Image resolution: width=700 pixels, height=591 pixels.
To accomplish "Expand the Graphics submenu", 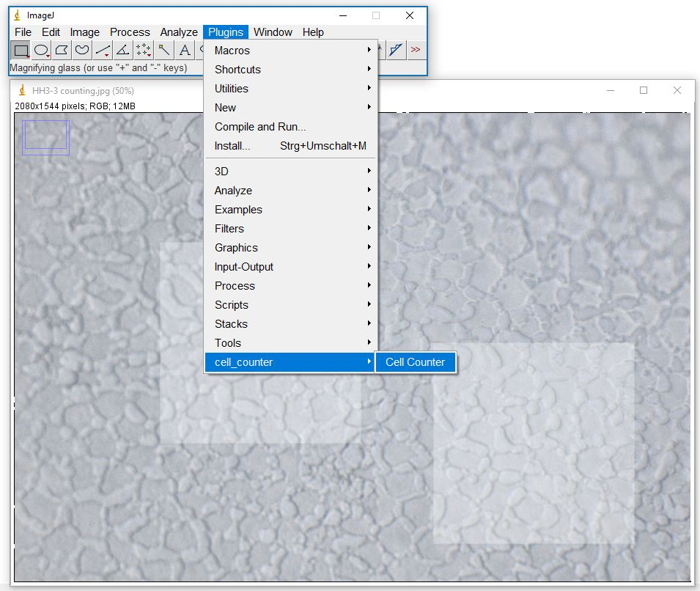I will pyautogui.click(x=290, y=248).
